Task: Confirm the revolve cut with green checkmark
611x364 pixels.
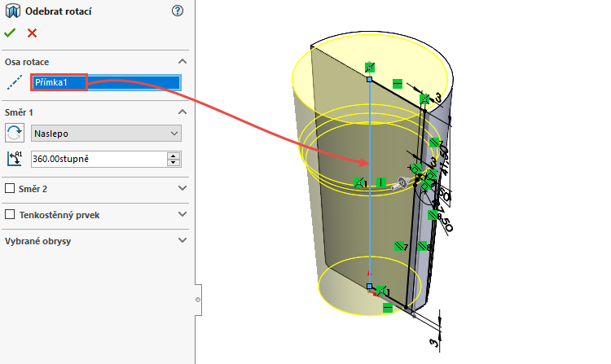Action: tap(10, 33)
